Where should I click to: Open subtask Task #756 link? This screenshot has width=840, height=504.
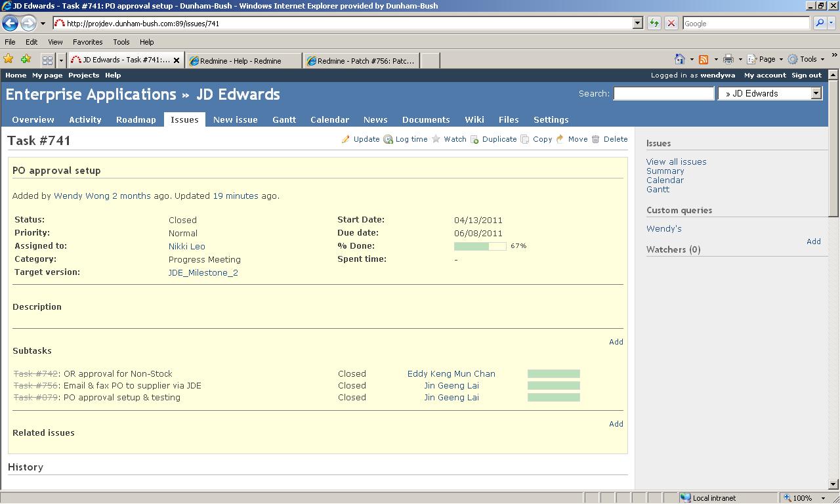coord(35,385)
